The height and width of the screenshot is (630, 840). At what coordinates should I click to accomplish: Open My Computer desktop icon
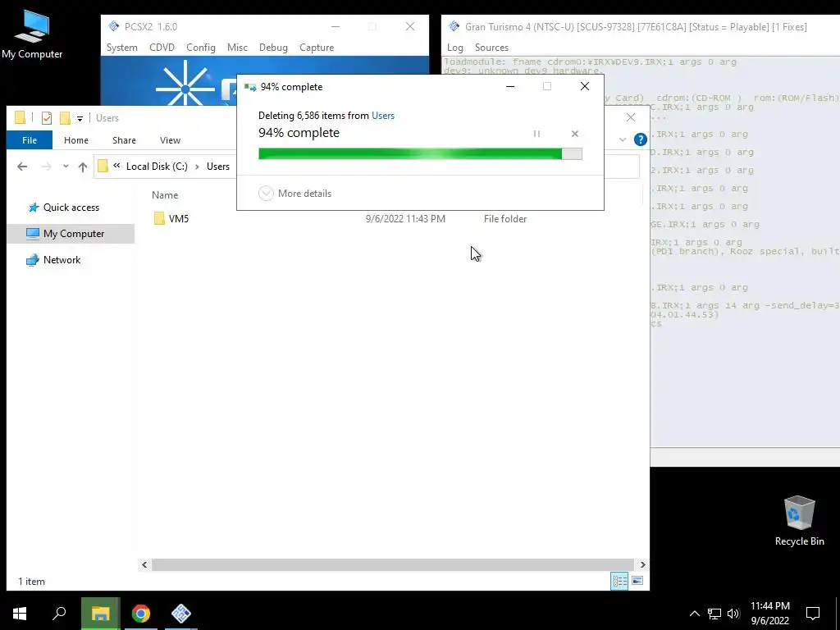point(32,34)
